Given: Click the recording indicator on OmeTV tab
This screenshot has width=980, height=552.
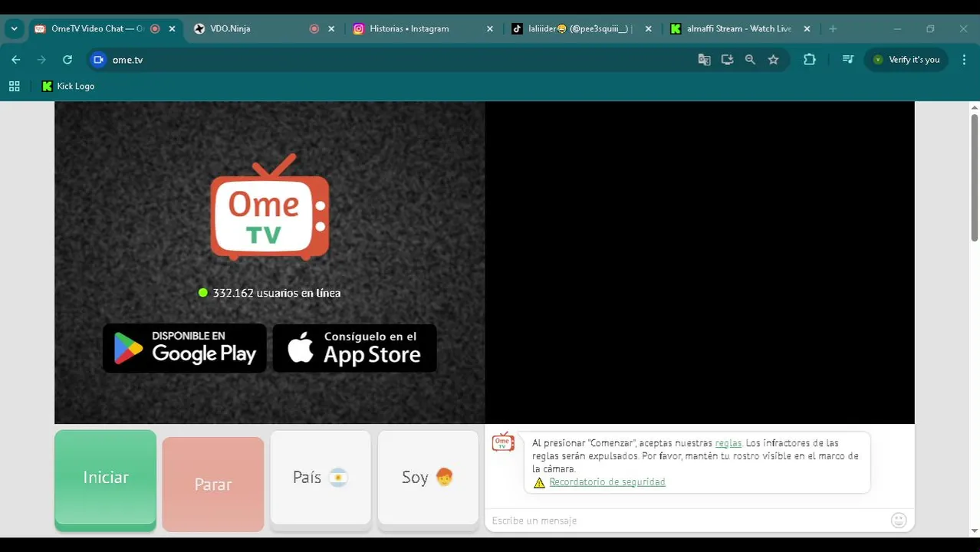Looking at the screenshot, I should (155, 28).
